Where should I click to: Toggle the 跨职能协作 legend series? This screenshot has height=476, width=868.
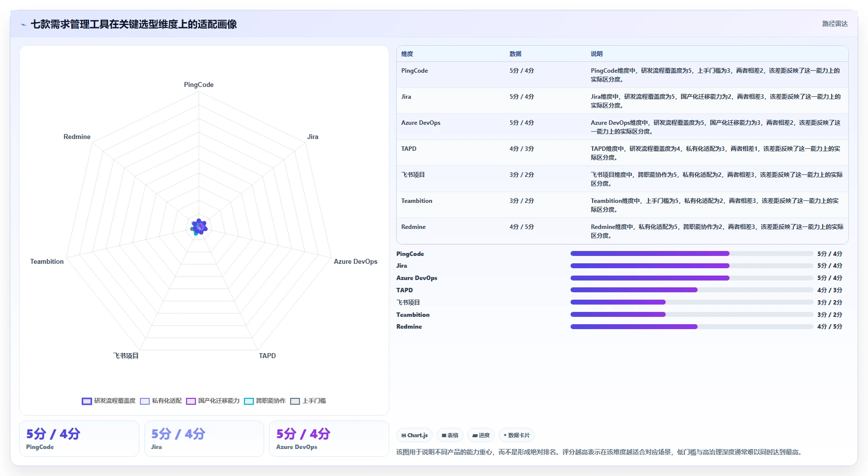coord(265,401)
